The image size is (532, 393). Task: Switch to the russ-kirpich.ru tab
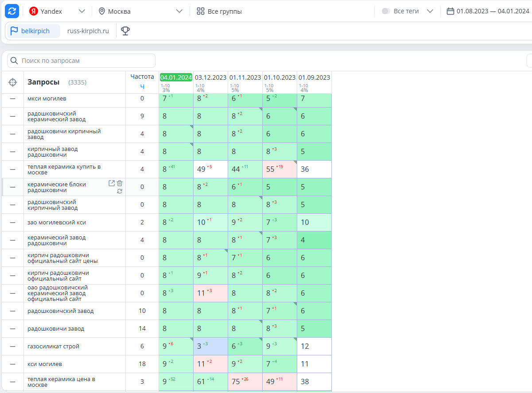[88, 31]
